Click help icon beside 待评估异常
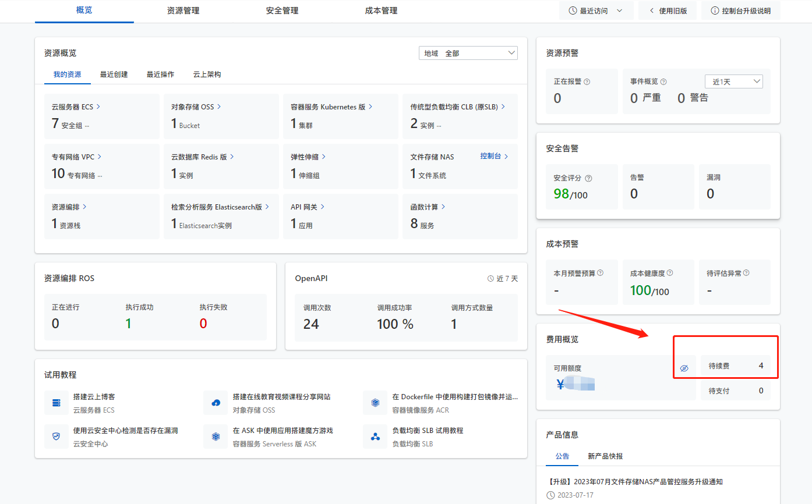The image size is (812, 504). 746,273
